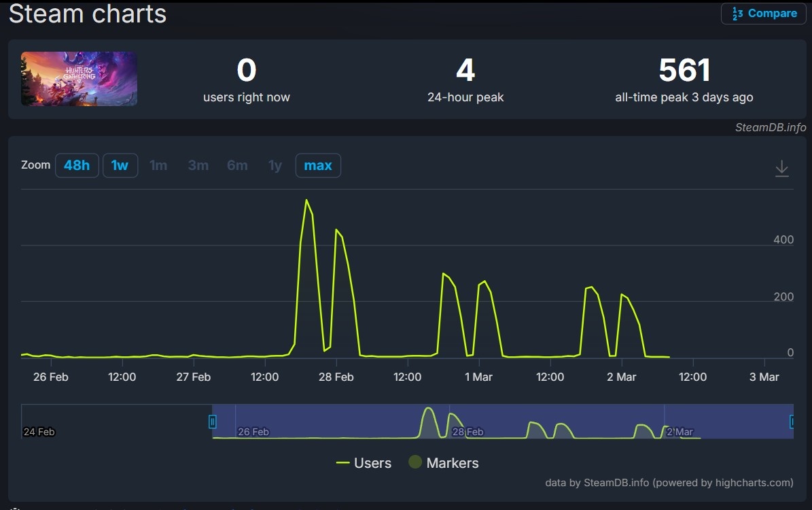Click the right navigator range handle

(792, 422)
